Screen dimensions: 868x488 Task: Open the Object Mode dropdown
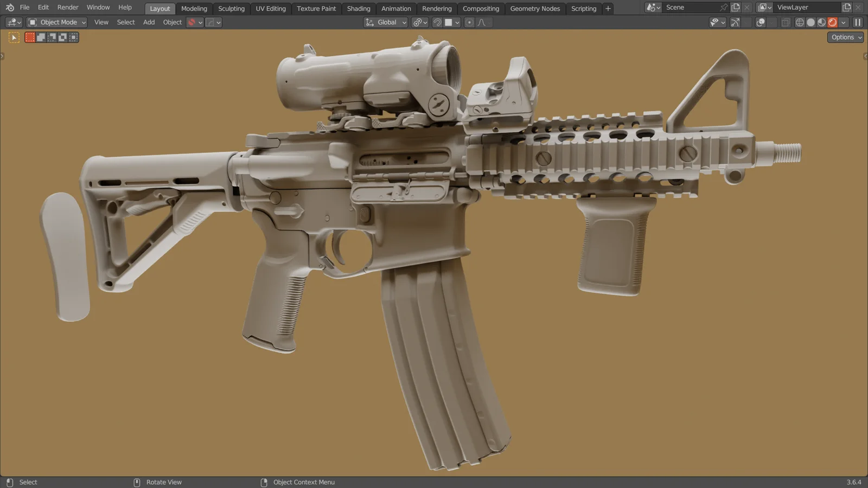pos(56,22)
